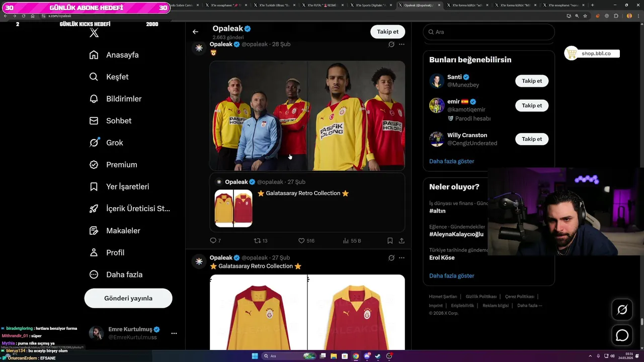Go to Anasayfa in the sidebar
The height and width of the screenshot is (362, 644).
[114, 55]
